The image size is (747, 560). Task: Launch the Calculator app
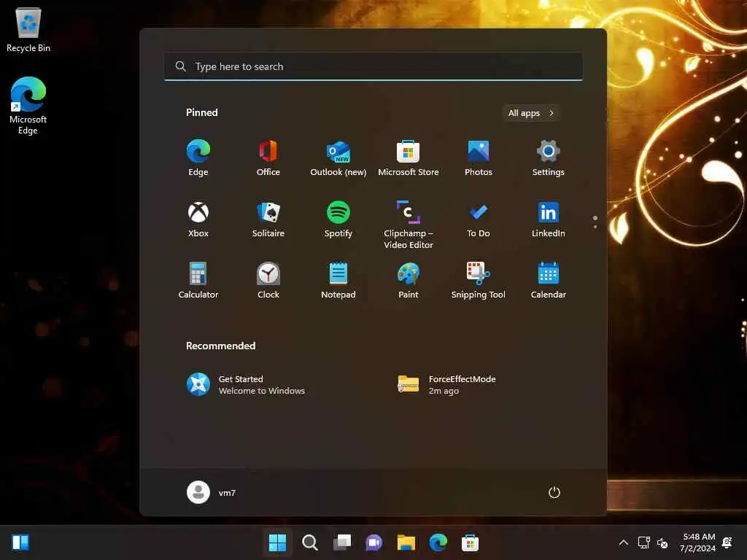(x=198, y=281)
